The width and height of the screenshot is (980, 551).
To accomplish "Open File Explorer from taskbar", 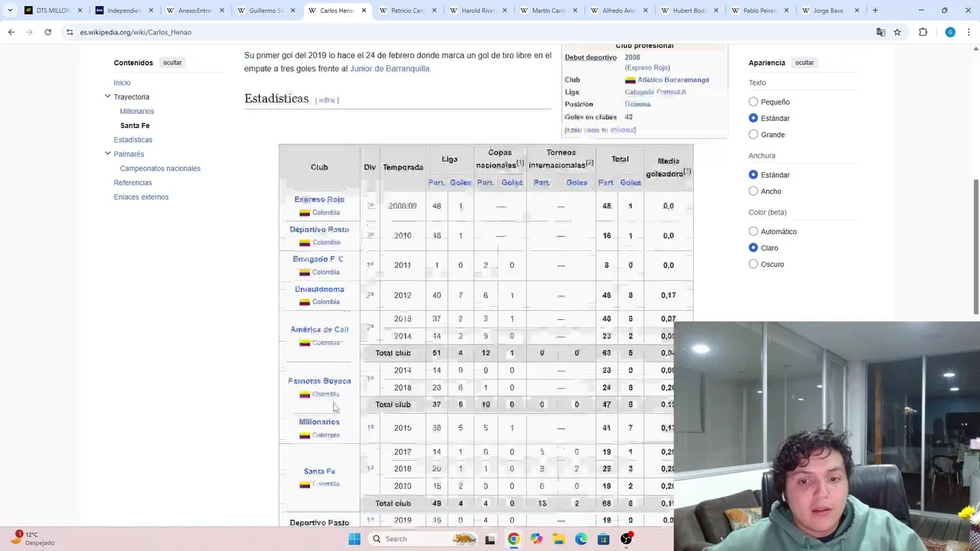I will 559,539.
